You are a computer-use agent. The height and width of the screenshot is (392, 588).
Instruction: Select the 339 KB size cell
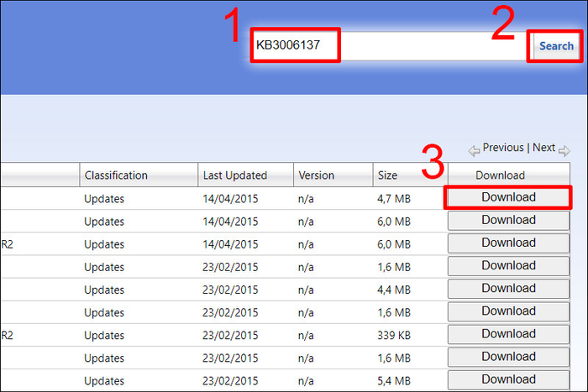[x=394, y=335]
